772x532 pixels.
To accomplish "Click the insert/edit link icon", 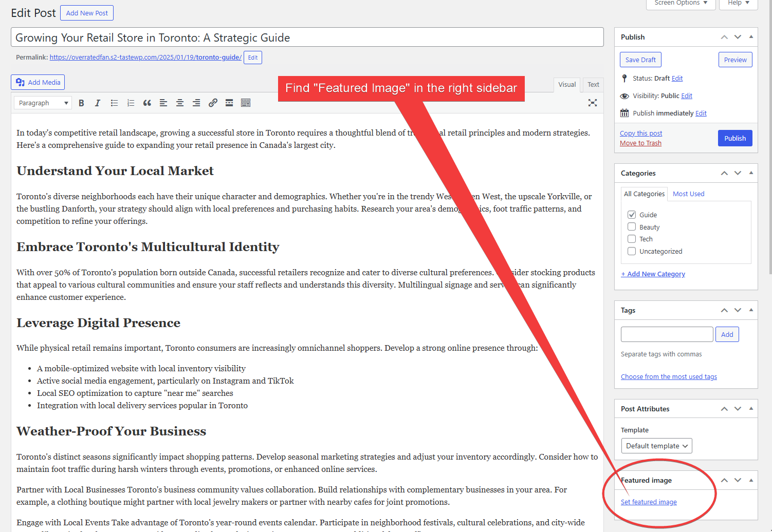I will click(x=213, y=103).
